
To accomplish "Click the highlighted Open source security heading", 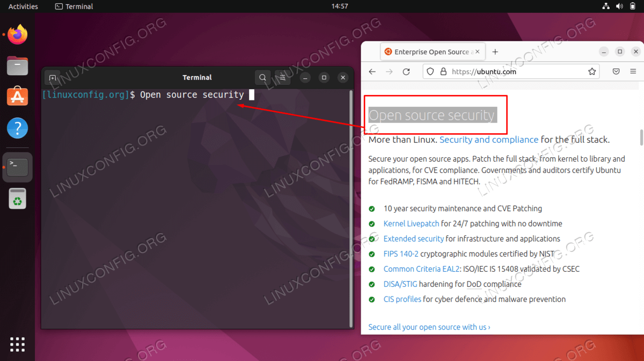I will [x=432, y=115].
